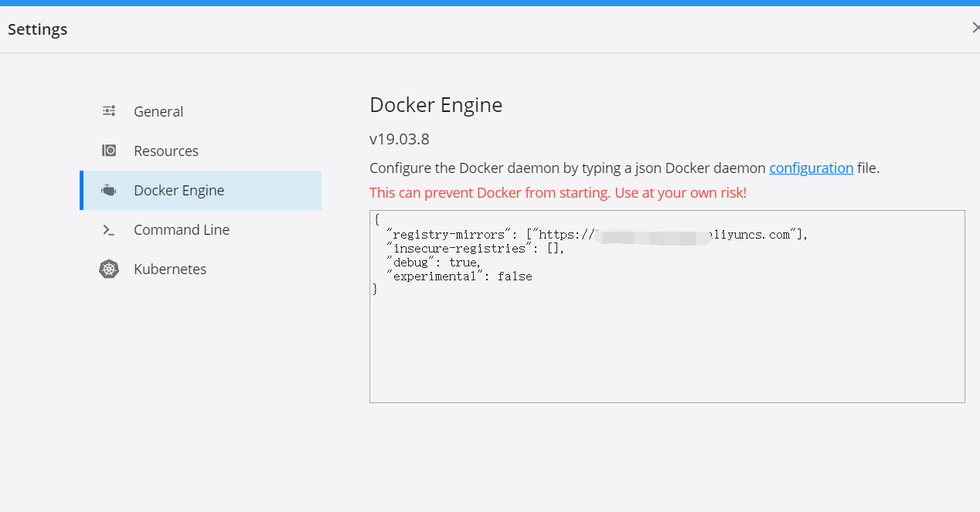Switch to the Resources section
The height and width of the screenshot is (512, 980).
(x=165, y=150)
